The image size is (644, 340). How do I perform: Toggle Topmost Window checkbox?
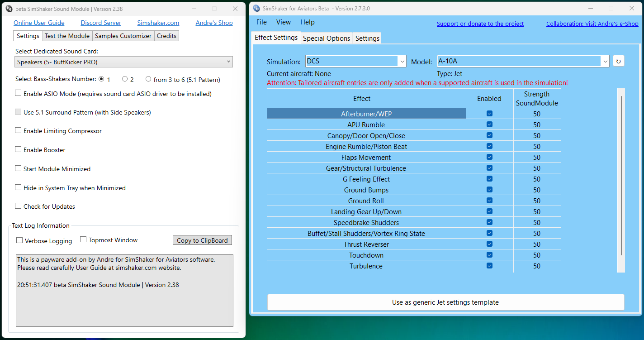click(83, 239)
